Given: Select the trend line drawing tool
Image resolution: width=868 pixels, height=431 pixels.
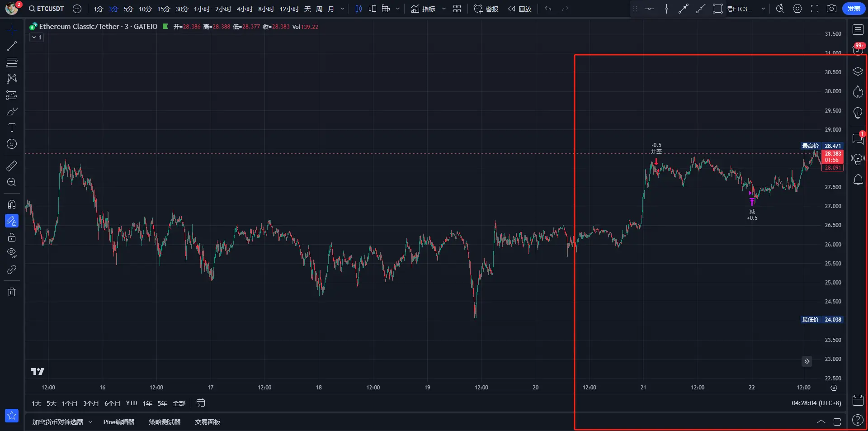Looking at the screenshot, I should tap(12, 46).
